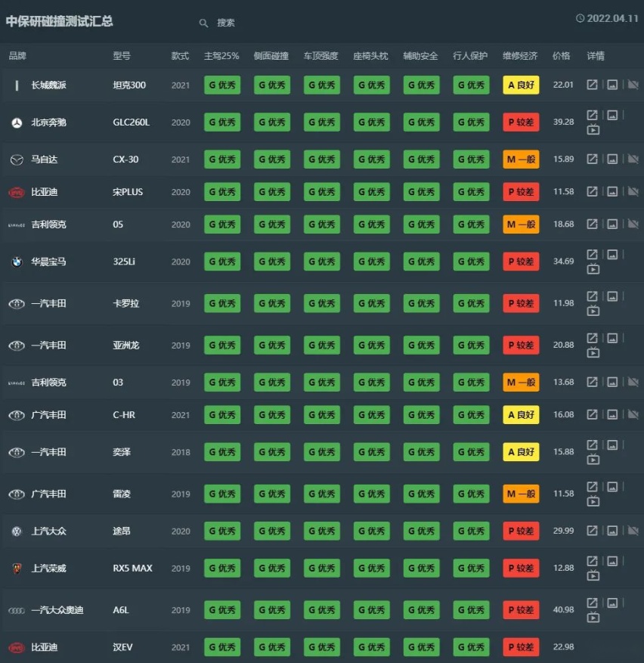The image size is (644, 663).
Task: Click video-unavailable icon in C-HR row
Action: pyautogui.click(x=633, y=415)
